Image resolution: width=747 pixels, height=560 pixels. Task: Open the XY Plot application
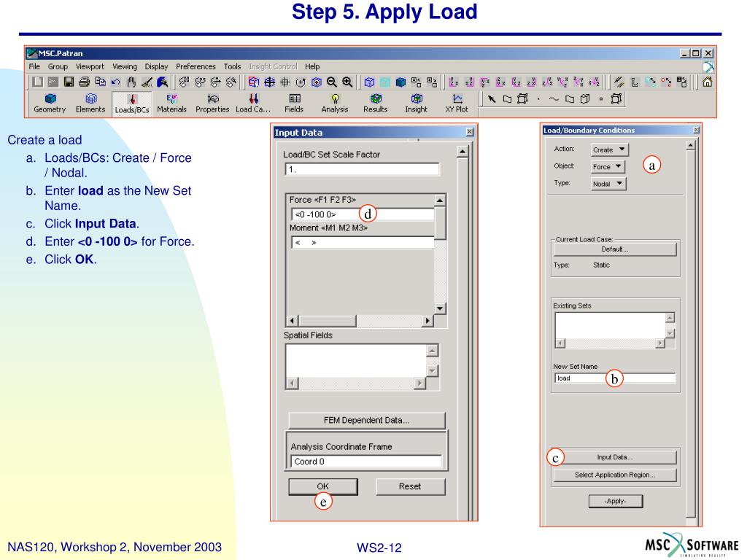pyautogui.click(x=457, y=104)
